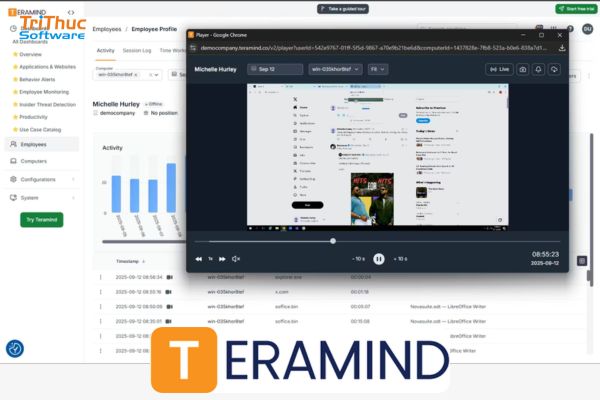Collapse the sidebar using the arrows icon
The width and height of the screenshot is (600, 400).
71,11
